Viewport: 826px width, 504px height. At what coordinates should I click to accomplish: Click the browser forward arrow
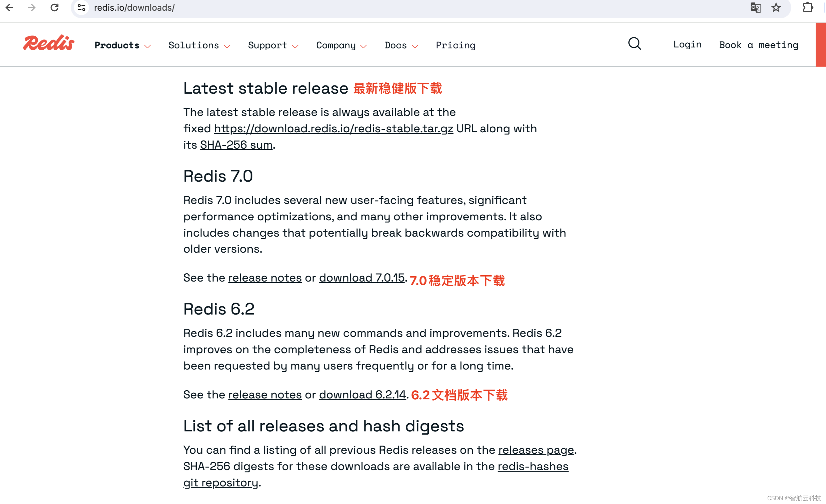[31, 7]
